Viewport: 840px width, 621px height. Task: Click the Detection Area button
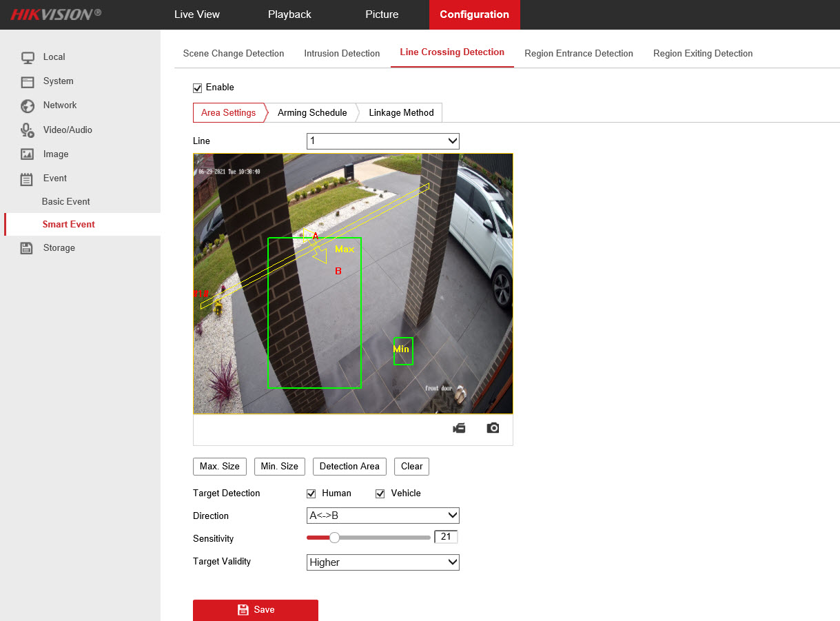coord(349,467)
